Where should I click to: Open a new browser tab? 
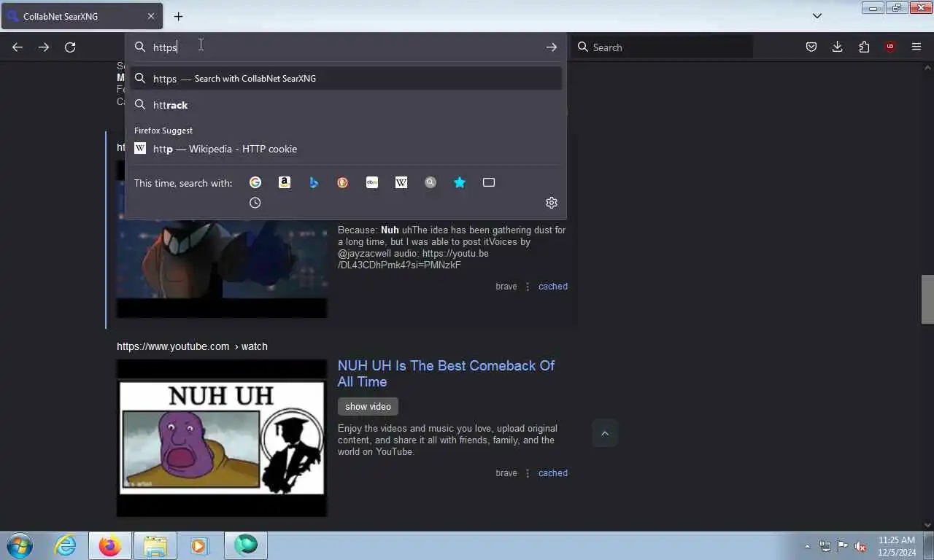[178, 16]
